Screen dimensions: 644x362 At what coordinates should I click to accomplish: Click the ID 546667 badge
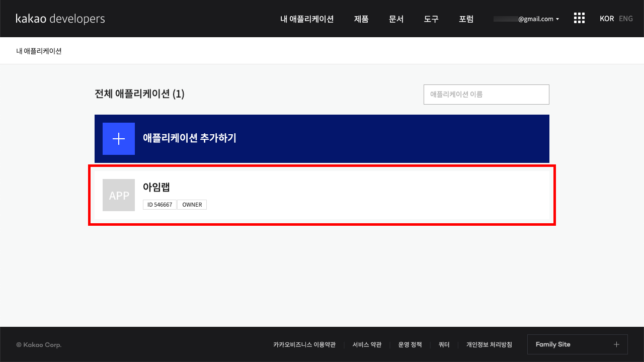pyautogui.click(x=160, y=205)
